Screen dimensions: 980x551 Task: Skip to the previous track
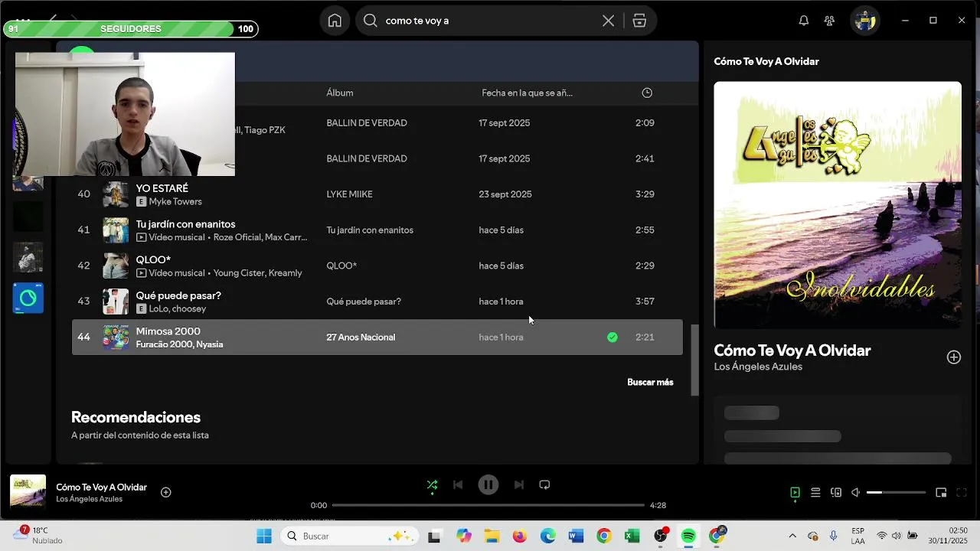458,484
